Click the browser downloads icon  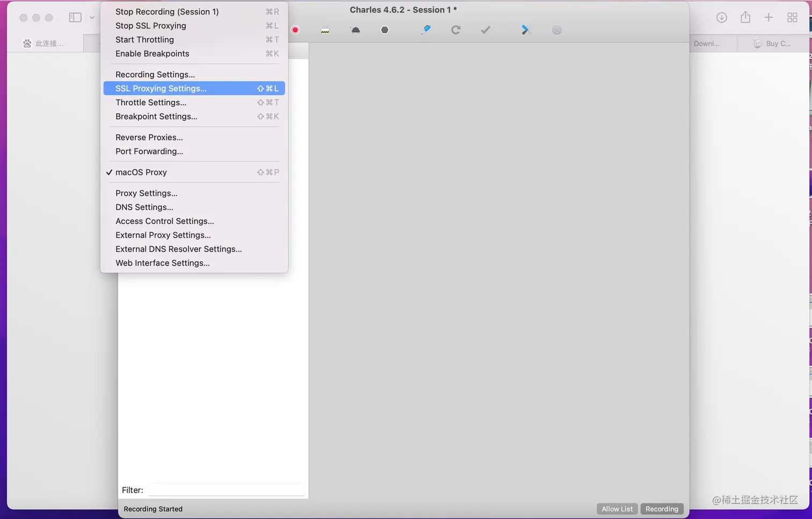pyautogui.click(x=722, y=17)
